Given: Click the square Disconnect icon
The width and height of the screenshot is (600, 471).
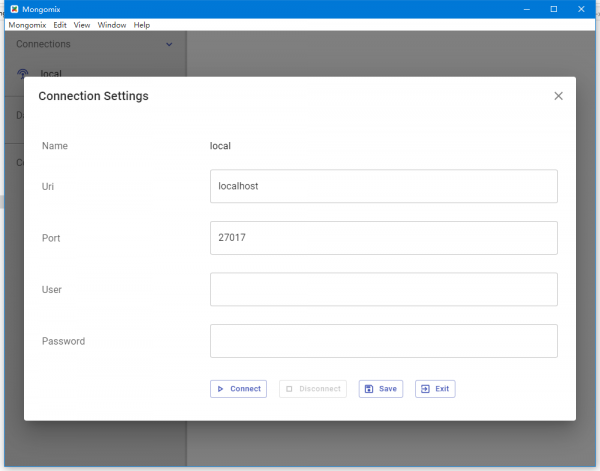Looking at the screenshot, I should (289, 389).
